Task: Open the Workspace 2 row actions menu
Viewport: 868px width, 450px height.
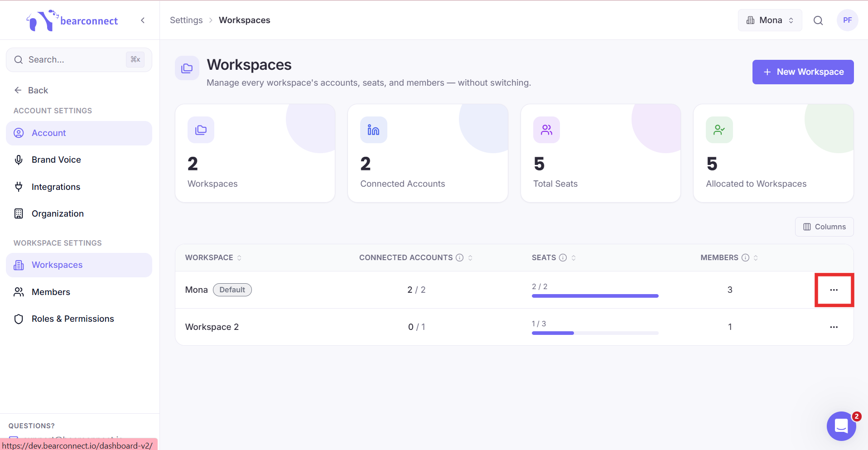Action: (x=834, y=327)
